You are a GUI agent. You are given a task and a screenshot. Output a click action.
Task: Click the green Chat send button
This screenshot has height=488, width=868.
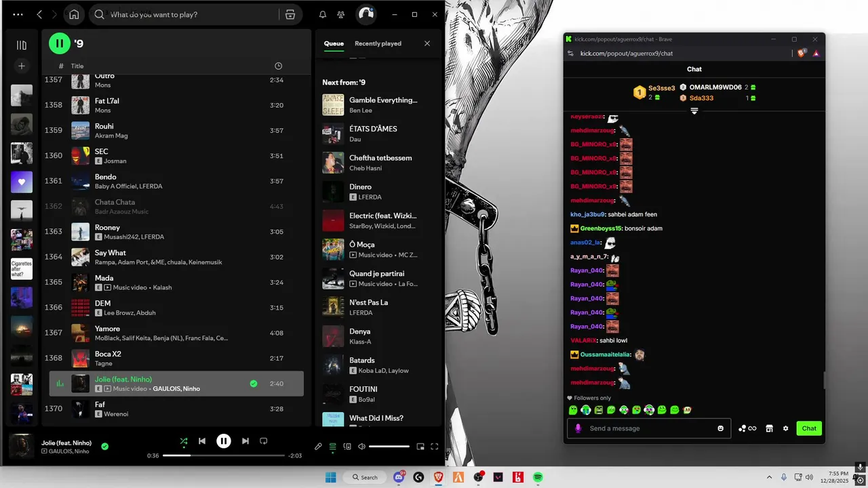tap(809, 428)
